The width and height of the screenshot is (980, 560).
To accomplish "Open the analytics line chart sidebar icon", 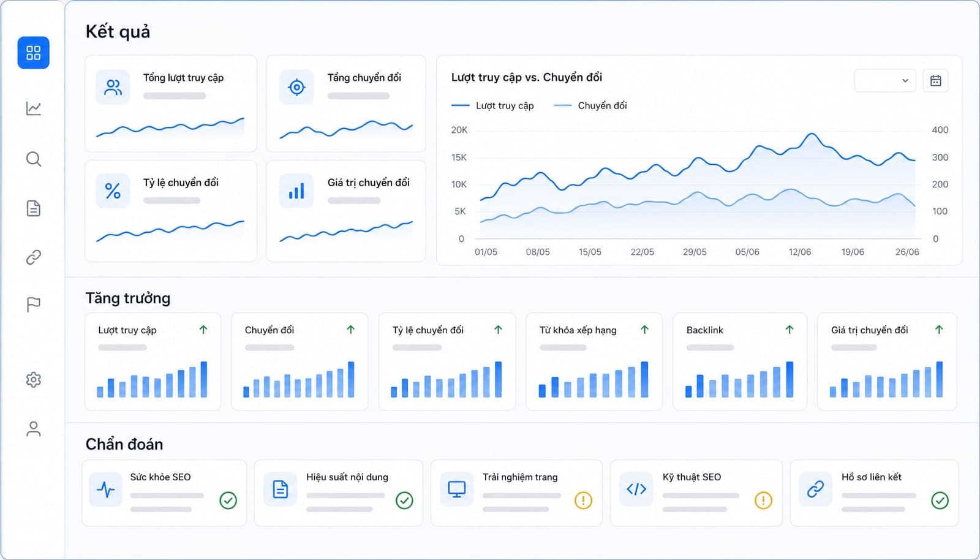I will tap(34, 108).
